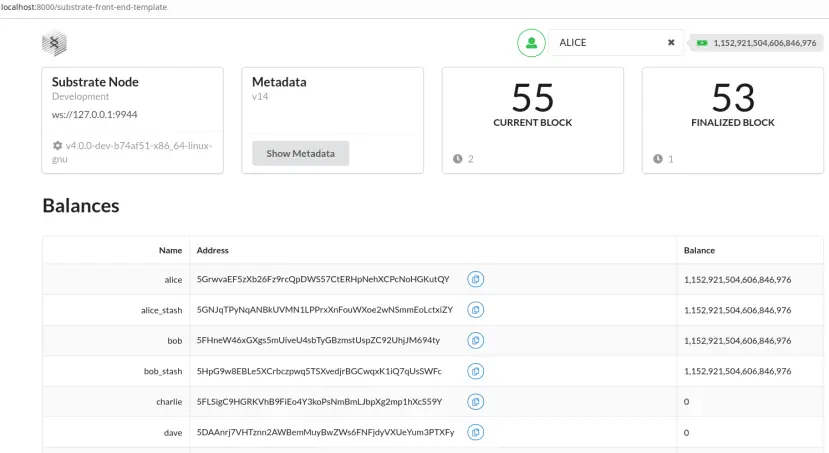Image resolution: width=829 pixels, height=453 pixels.
Task: Select dave's address starting 5DAAnrj7VHTznn2AWB
Action: [x=325, y=432]
